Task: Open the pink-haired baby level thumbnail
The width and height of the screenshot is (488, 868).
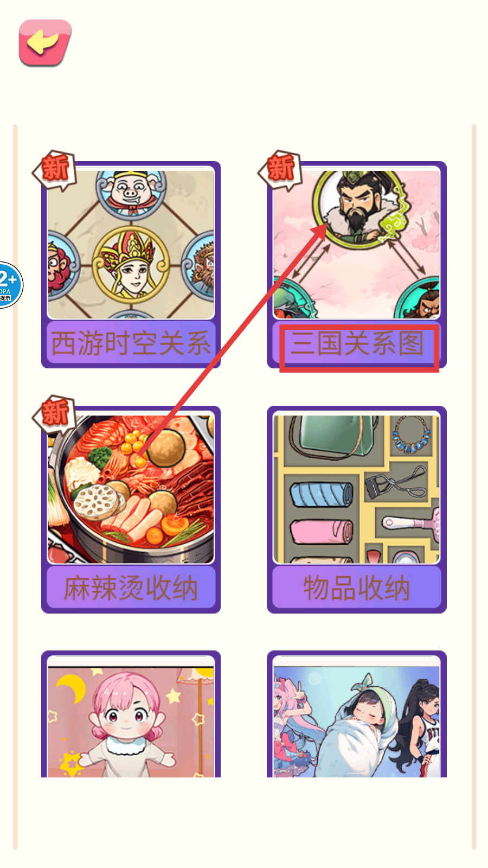Action: [x=131, y=716]
